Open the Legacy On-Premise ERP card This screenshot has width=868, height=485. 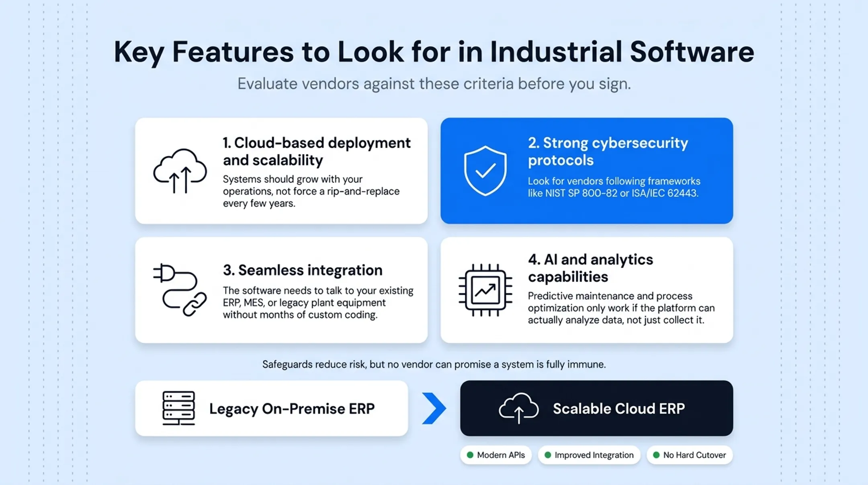point(272,408)
